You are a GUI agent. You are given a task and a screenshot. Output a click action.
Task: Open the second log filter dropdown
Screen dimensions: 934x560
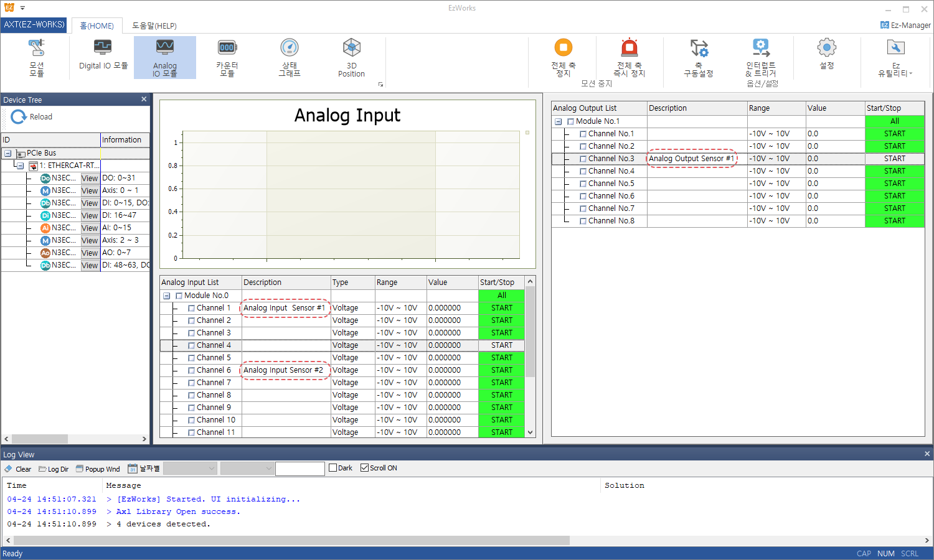[x=247, y=469]
